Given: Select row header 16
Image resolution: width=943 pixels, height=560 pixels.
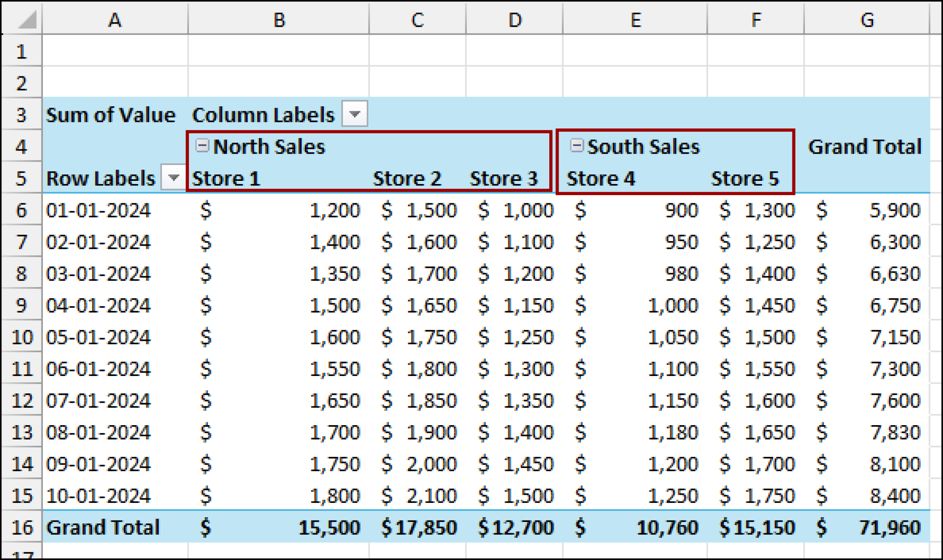Looking at the screenshot, I should [21, 527].
